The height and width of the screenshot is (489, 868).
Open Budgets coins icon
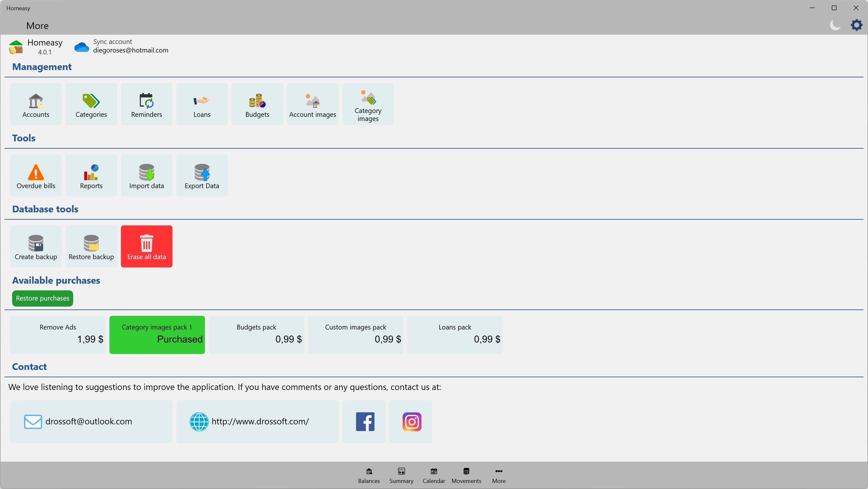257,101
